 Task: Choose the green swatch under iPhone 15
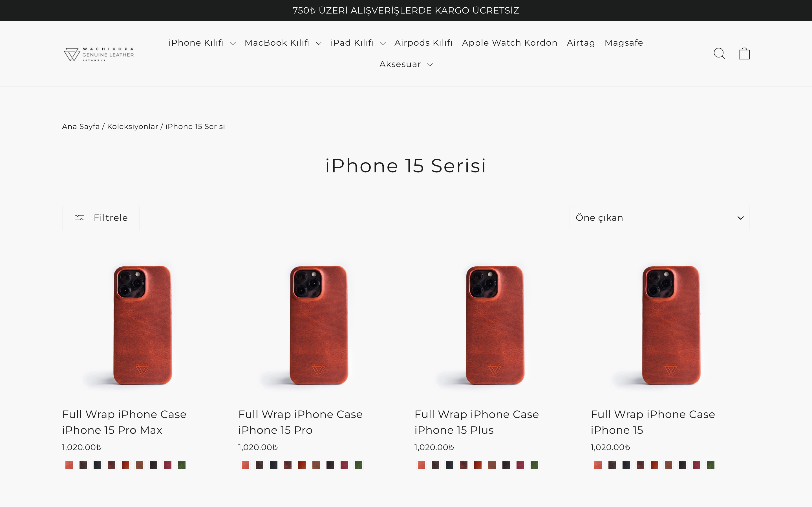click(x=710, y=465)
